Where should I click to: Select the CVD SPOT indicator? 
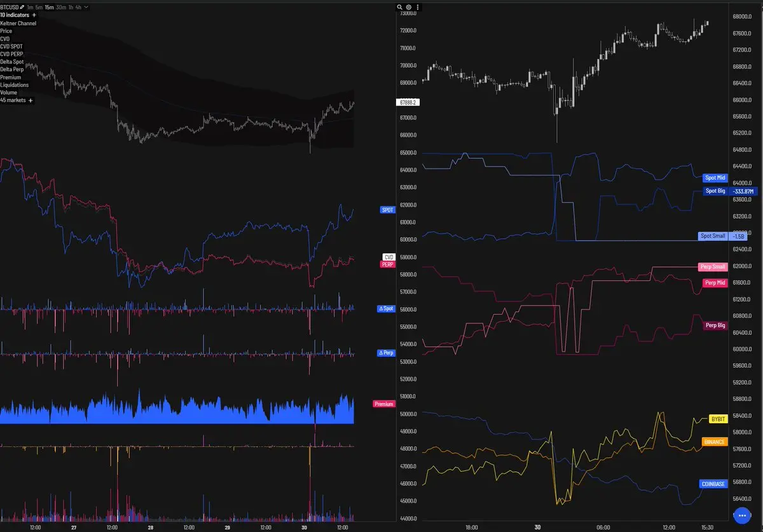[11, 46]
